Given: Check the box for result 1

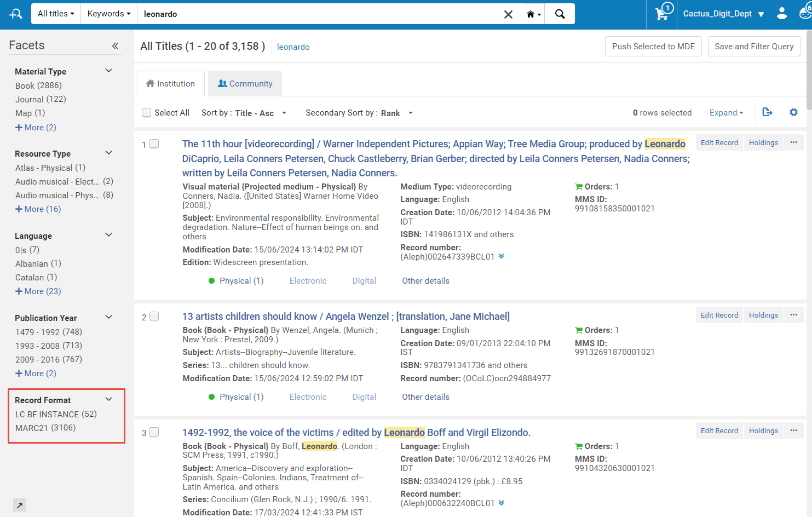Looking at the screenshot, I should (x=154, y=143).
